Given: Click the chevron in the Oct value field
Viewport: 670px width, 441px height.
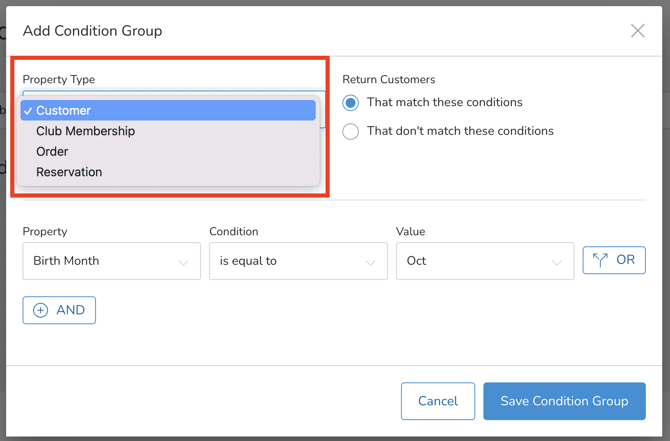Looking at the screenshot, I should point(557,262).
